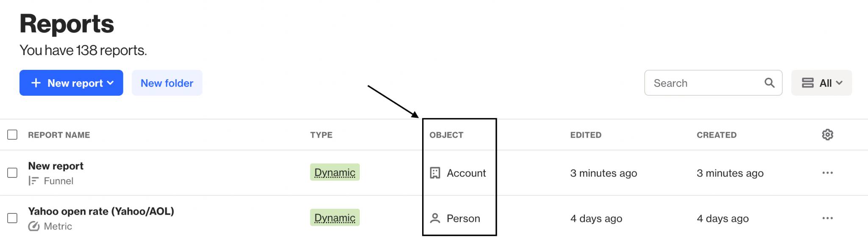Open the All view filter dropdown
The width and height of the screenshot is (868, 238).
pyautogui.click(x=821, y=83)
